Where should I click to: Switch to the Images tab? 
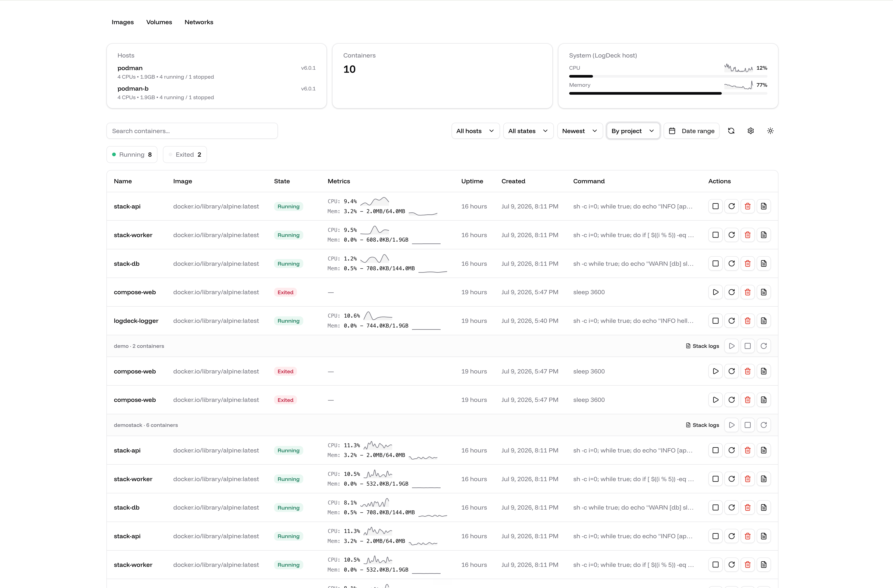point(123,22)
